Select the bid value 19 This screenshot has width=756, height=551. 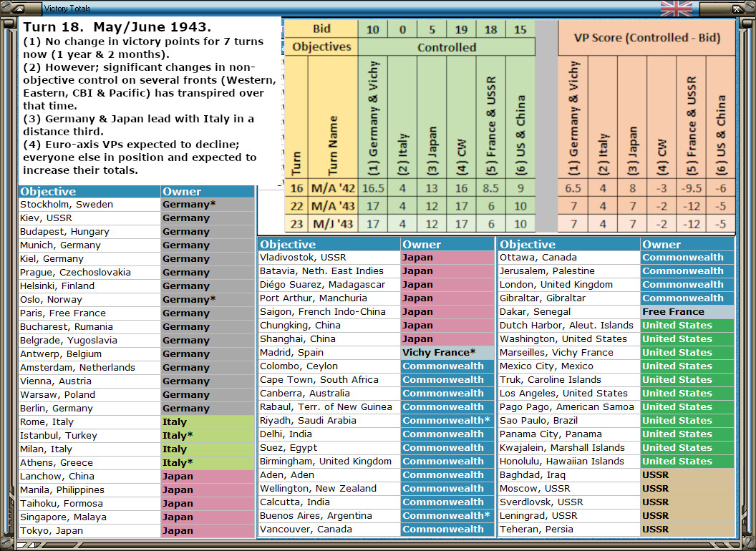(462, 29)
